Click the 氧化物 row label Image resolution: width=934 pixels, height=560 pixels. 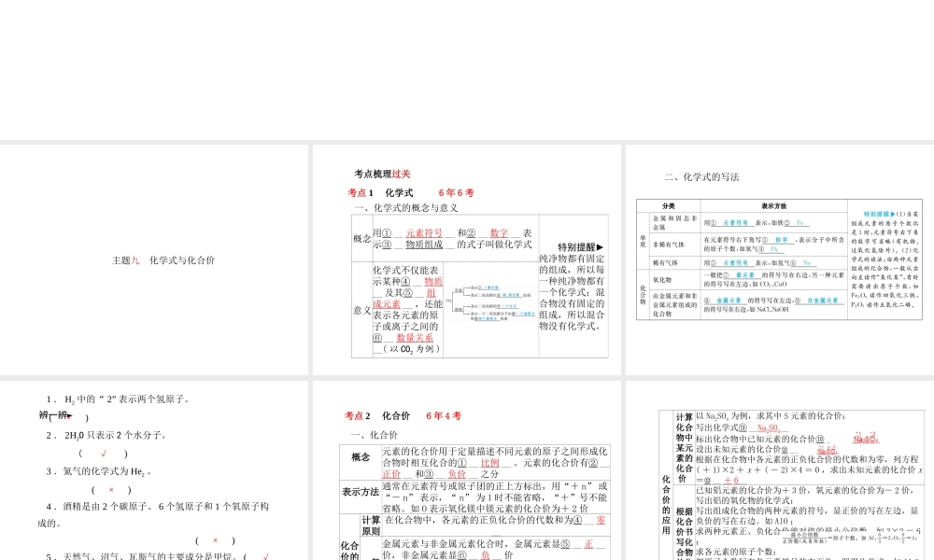point(662,280)
